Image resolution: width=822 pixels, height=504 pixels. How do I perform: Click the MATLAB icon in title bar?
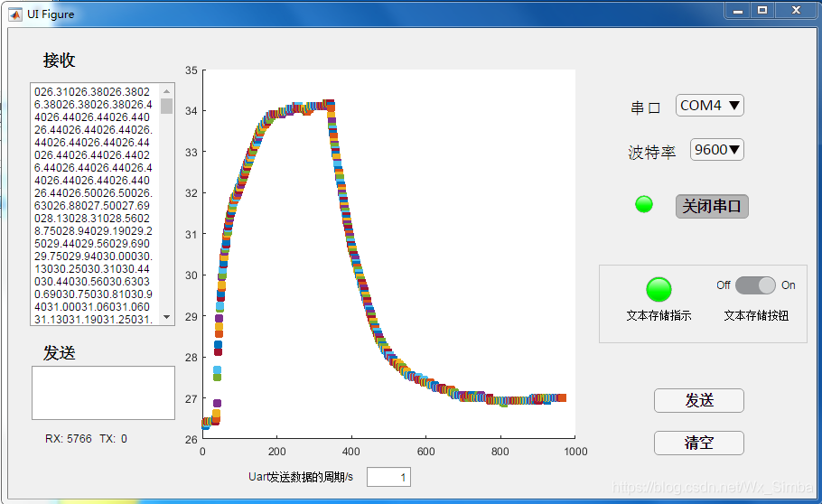(x=15, y=14)
